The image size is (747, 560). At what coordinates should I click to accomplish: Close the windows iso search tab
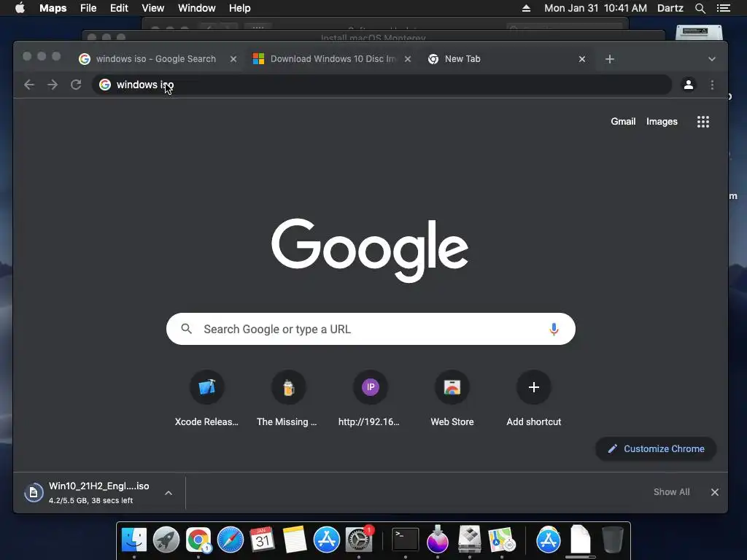pos(233,59)
